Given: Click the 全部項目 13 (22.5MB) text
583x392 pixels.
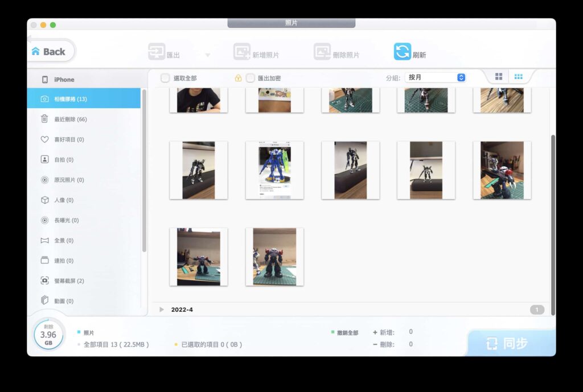Looking at the screenshot, I should click(116, 344).
